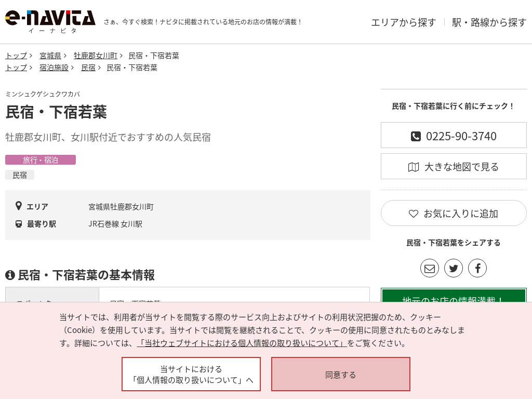The height and width of the screenshot is (399, 532).
Task: Click the phone icon beside 0225-90-3740
Action: [x=416, y=136]
